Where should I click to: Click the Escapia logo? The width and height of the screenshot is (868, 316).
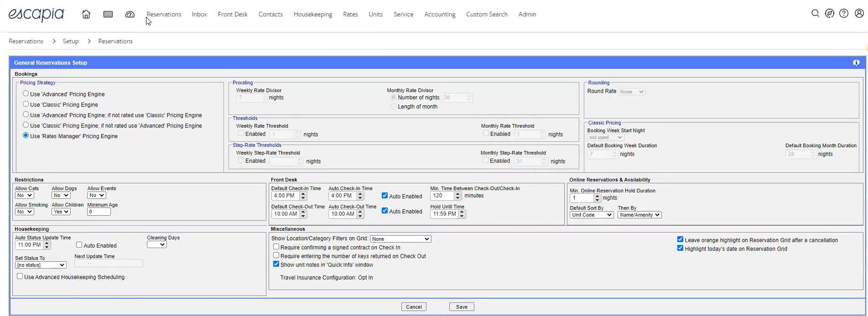(36, 14)
